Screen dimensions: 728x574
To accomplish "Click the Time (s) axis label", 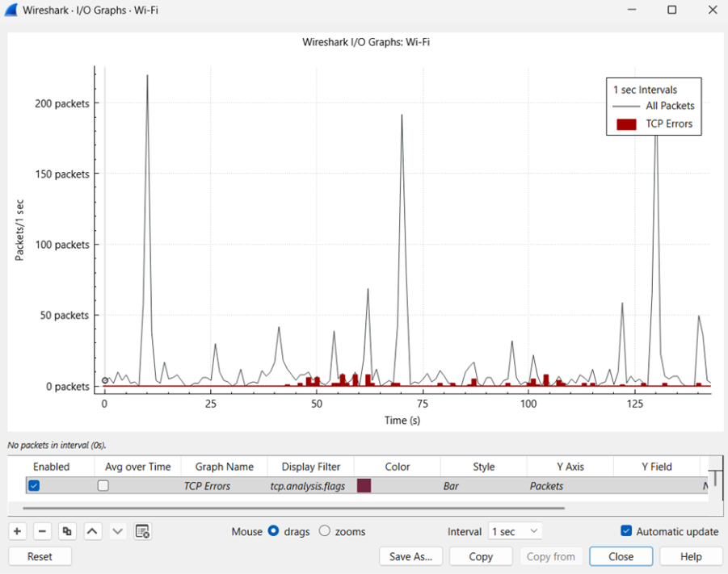I will pyautogui.click(x=402, y=421).
